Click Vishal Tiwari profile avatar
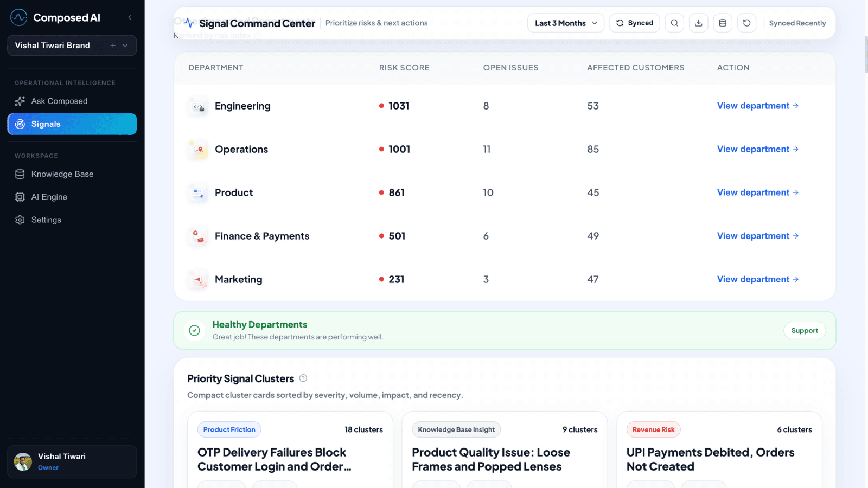The image size is (868, 488). click(23, 461)
